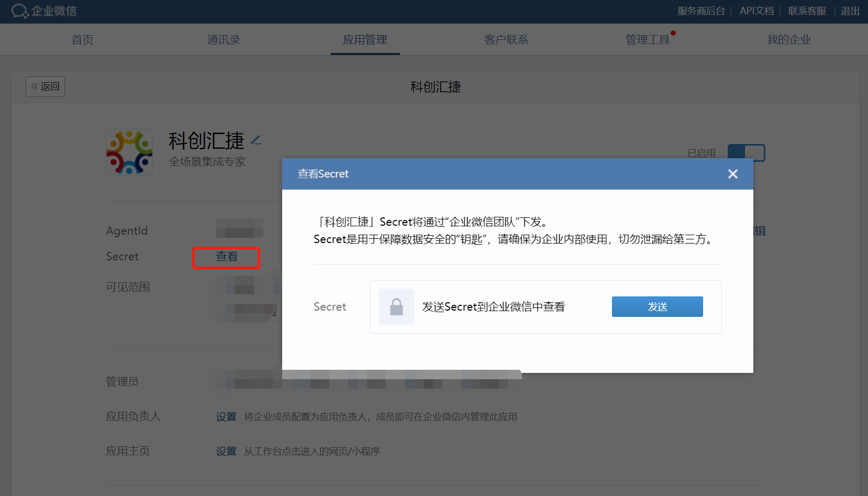The image size is (868, 496).
Task: Click the AgentId label
Action: [127, 231]
